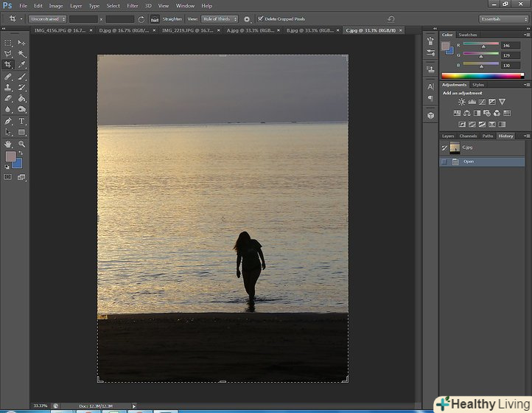
Task: Toggle history brush source on C.jpg snapshot
Action: click(x=444, y=147)
